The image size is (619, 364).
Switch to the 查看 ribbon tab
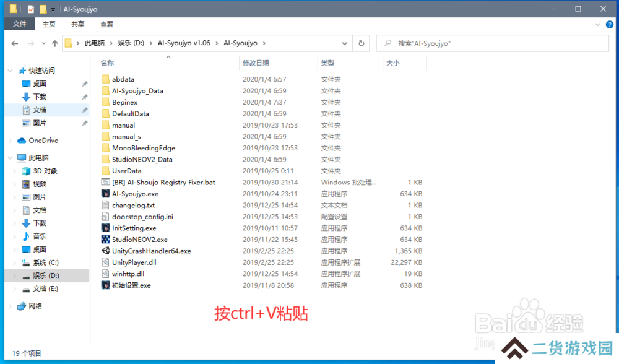[x=106, y=25]
